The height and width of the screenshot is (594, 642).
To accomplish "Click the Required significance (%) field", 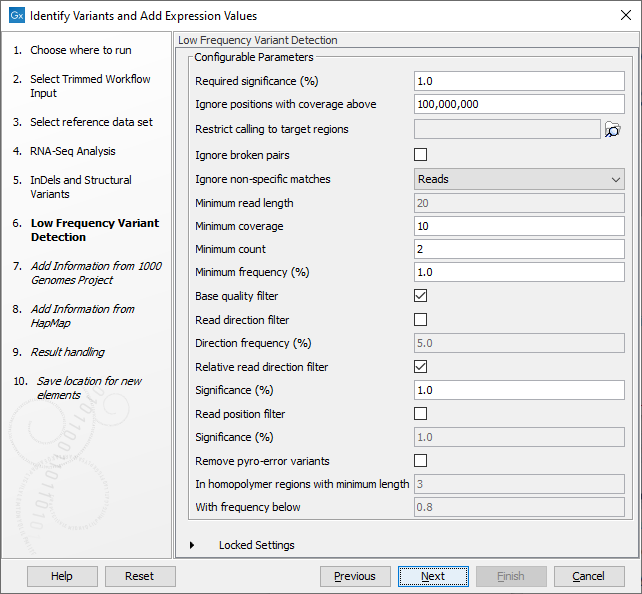I will click(x=519, y=81).
